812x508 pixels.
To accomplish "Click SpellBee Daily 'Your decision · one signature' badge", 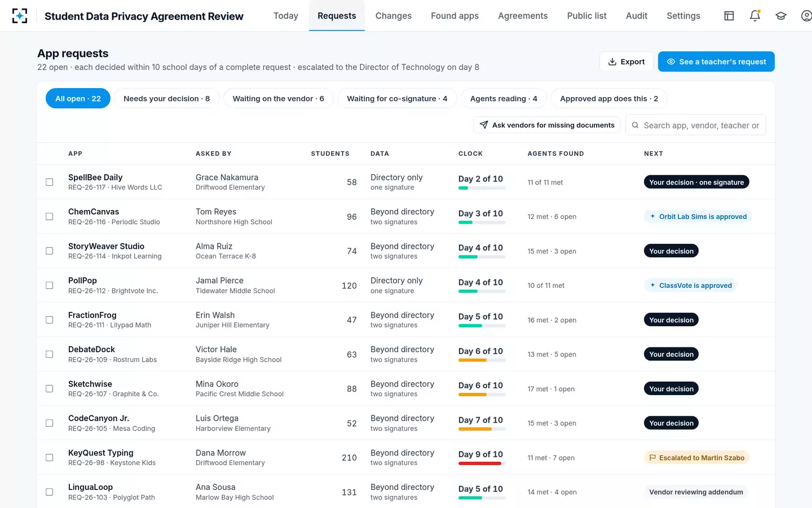I will tap(696, 182).
